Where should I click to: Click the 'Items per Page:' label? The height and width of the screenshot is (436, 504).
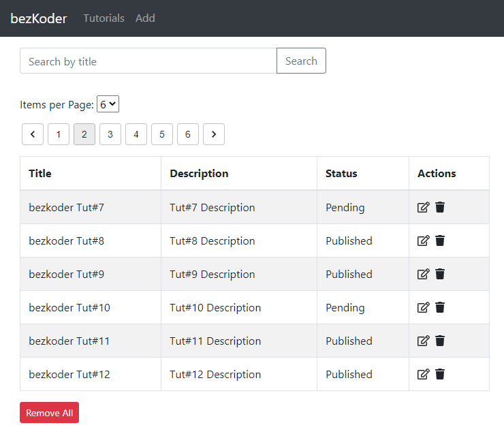pos(57,105)
